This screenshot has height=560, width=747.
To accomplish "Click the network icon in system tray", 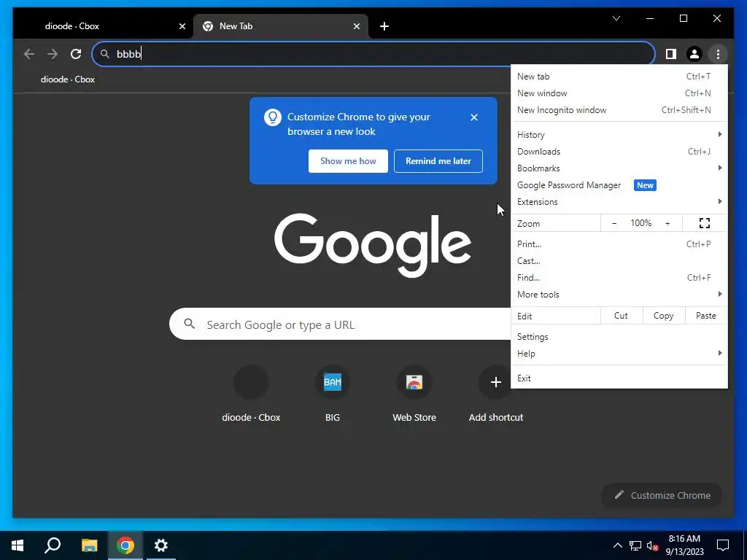I will 635,545.
